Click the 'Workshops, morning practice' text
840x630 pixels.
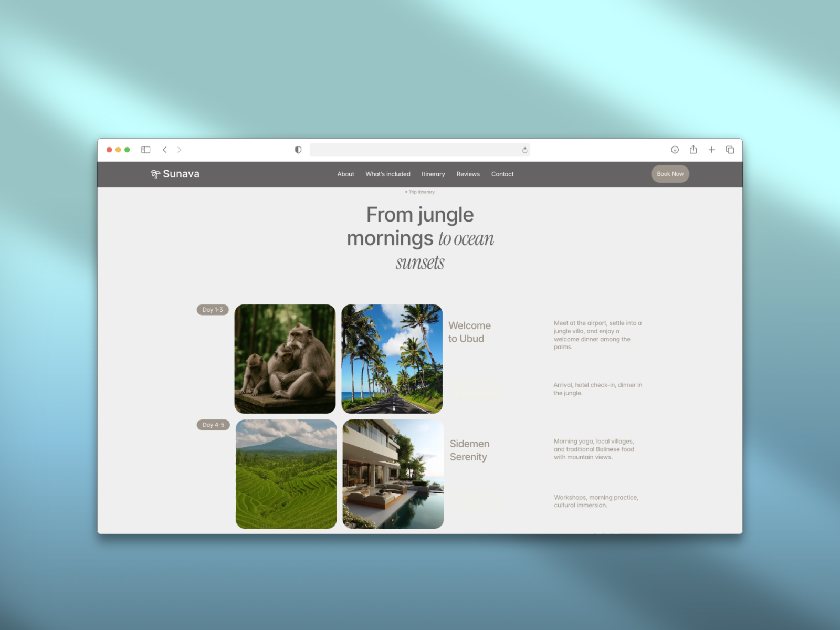tap(596, 501)
